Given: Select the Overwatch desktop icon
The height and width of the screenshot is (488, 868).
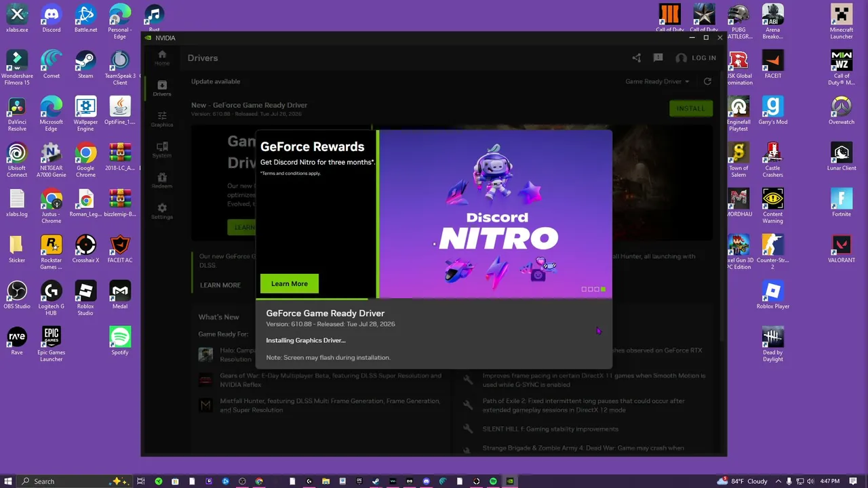Looking at the screenshot, I should coord(842,110).
